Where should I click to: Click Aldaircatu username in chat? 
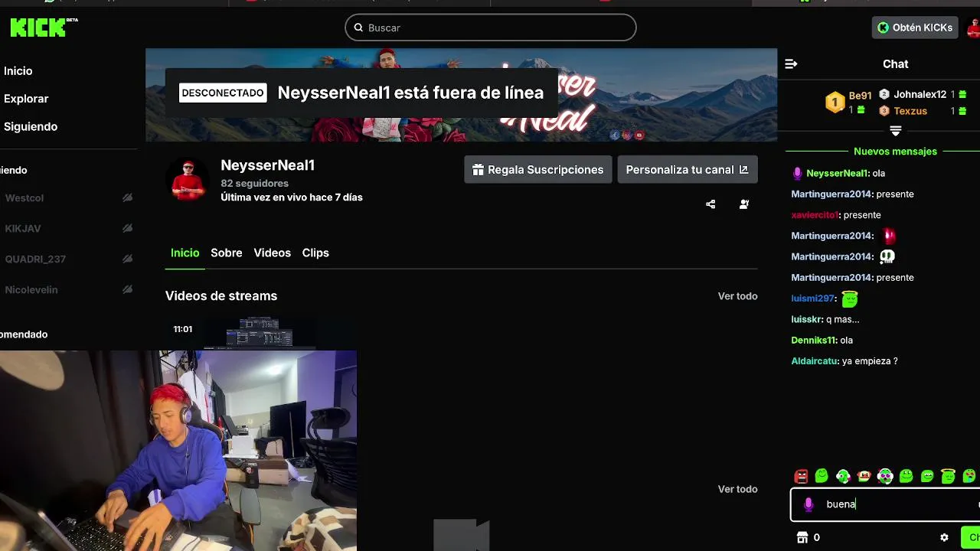pyautogui.click(x=815, y=361)
